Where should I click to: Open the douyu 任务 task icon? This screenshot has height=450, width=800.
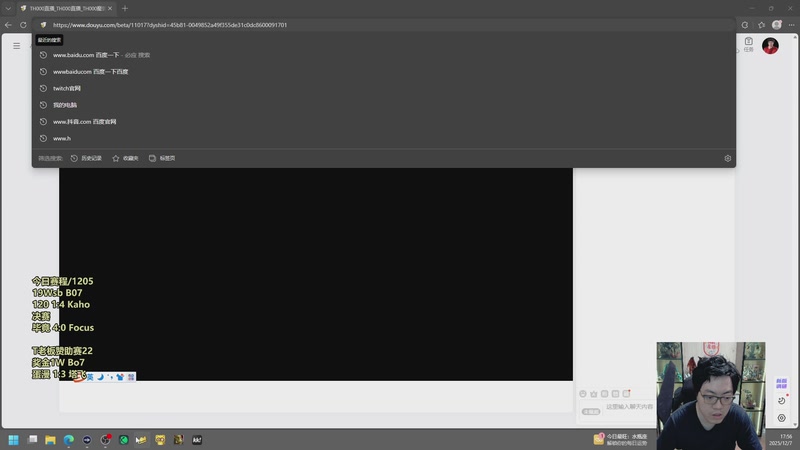(748, 44)
